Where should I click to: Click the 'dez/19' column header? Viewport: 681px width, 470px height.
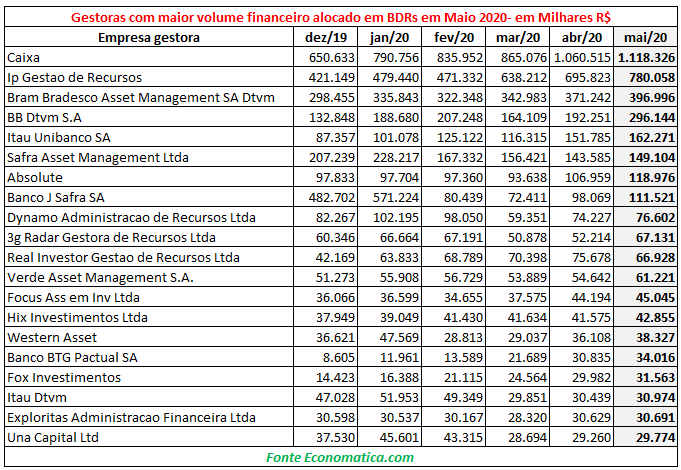pyautogui.click(x=326, y=37)
